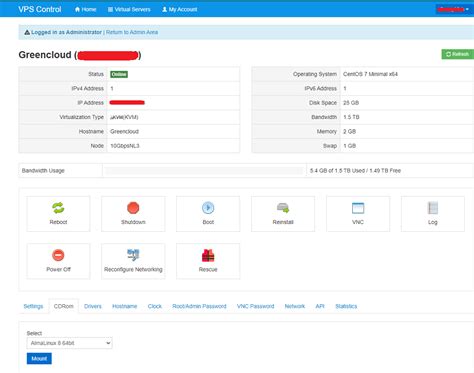Viewport: 474px width, 373px height.
Task: Launch the VNC console
Action: point(358,213)
